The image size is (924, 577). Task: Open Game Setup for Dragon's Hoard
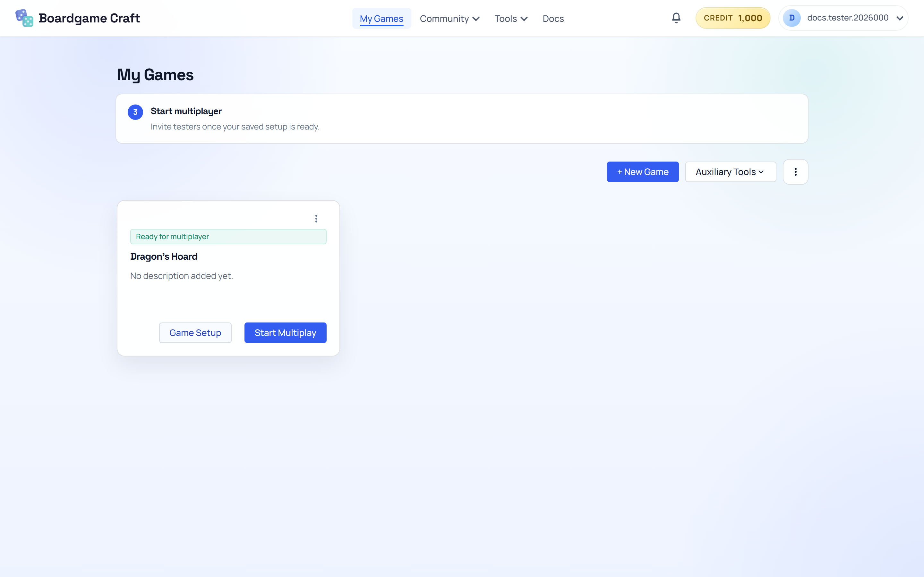coord(195,332)
